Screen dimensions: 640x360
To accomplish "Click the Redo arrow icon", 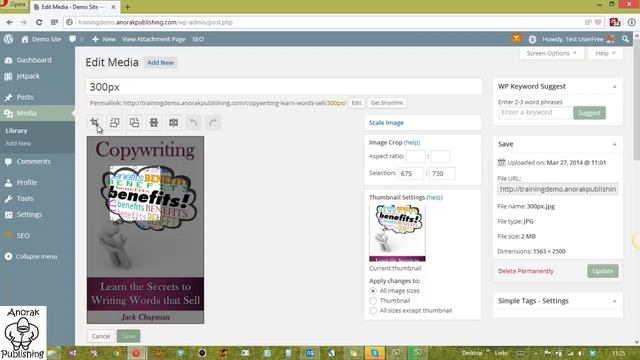I will [x=213, y=122].
